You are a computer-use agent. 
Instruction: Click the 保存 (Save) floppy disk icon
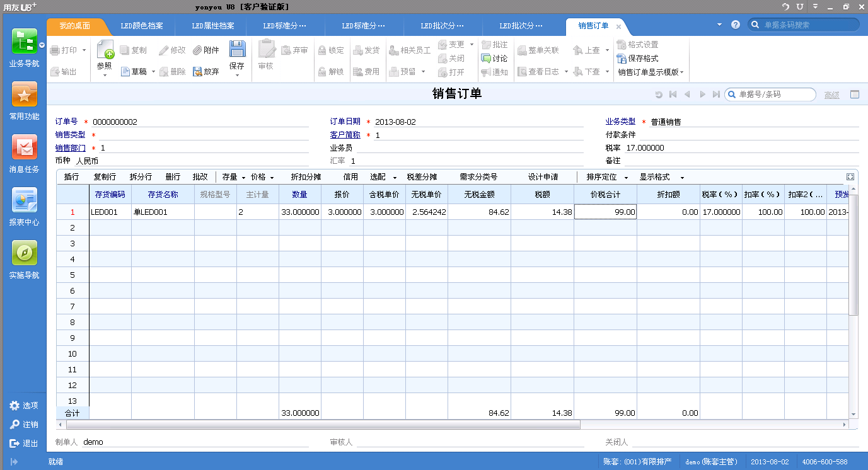tap(236, 49)
